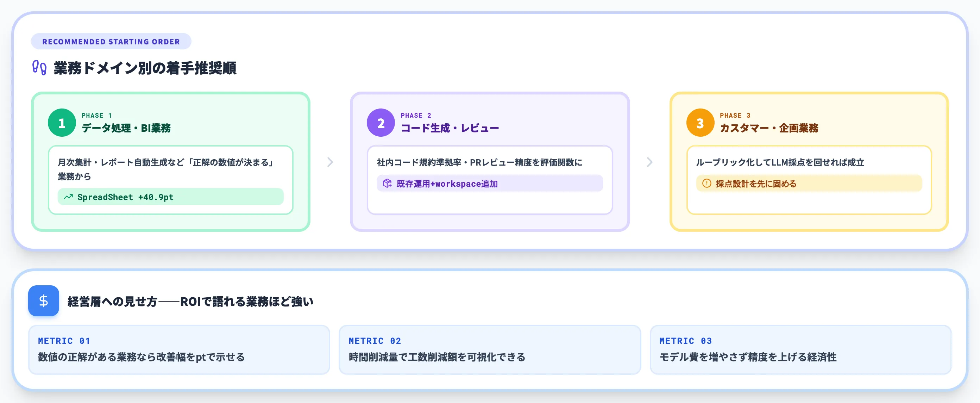Image resolution: width=980 pixels, height=403 pixels.
Task: Click the PHASE 3 label
Action: (735, 115)
